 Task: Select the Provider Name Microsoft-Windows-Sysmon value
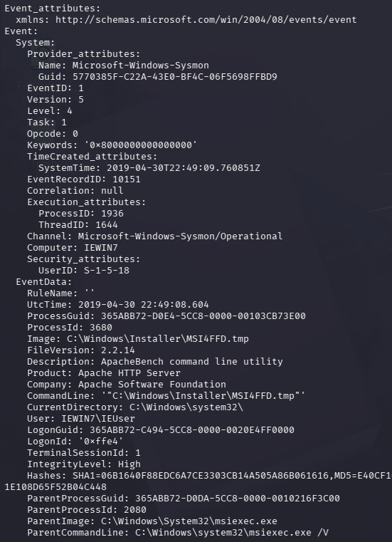point(141,66)
